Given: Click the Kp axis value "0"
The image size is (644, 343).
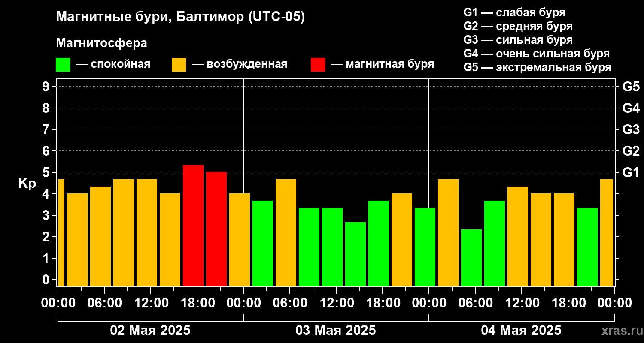Looking at the screenshot, I should click(47, 280).
